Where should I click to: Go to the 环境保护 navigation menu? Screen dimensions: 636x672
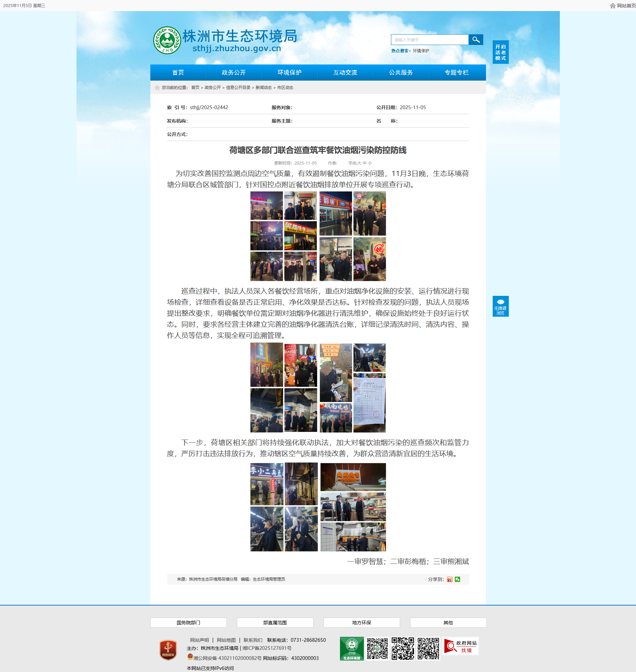coord(289,73)
